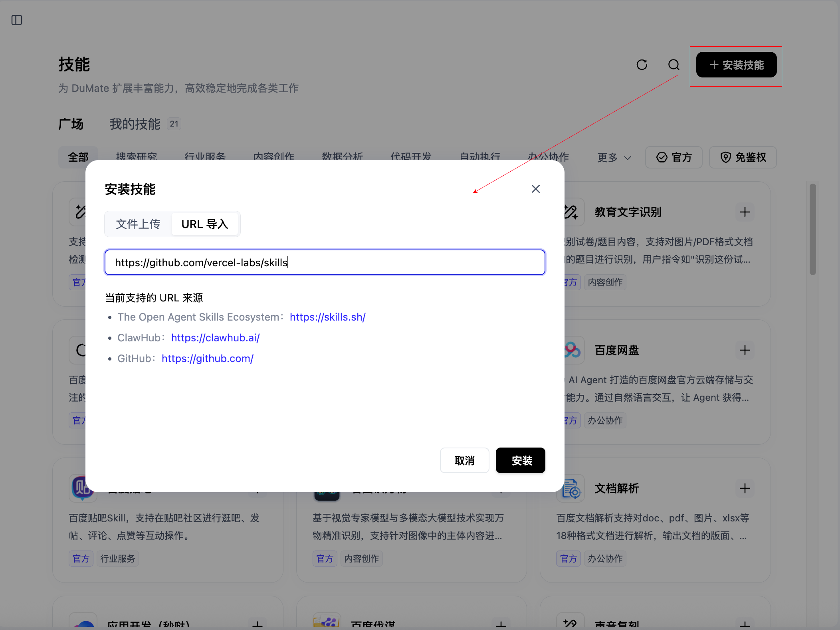The width and height of the screenshot is (840, 630).
Task: Click the 内容创作 tag on 教育文字识别 card
Action: click(x=605, y=282)
